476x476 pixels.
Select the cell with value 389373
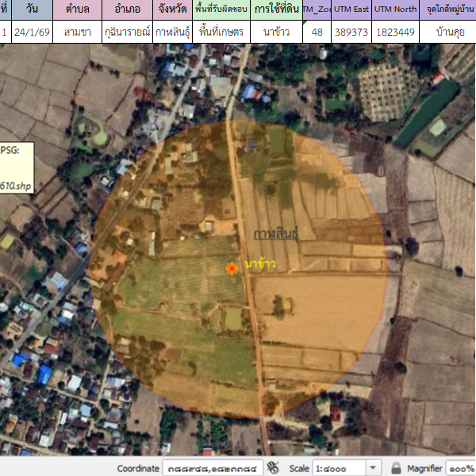(350, 33)
